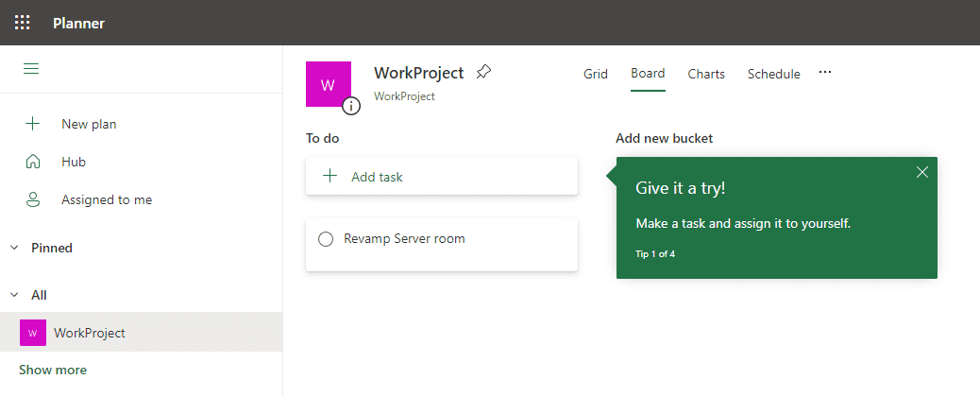Click Add task in To do bucket

click(x=442, y=177)
